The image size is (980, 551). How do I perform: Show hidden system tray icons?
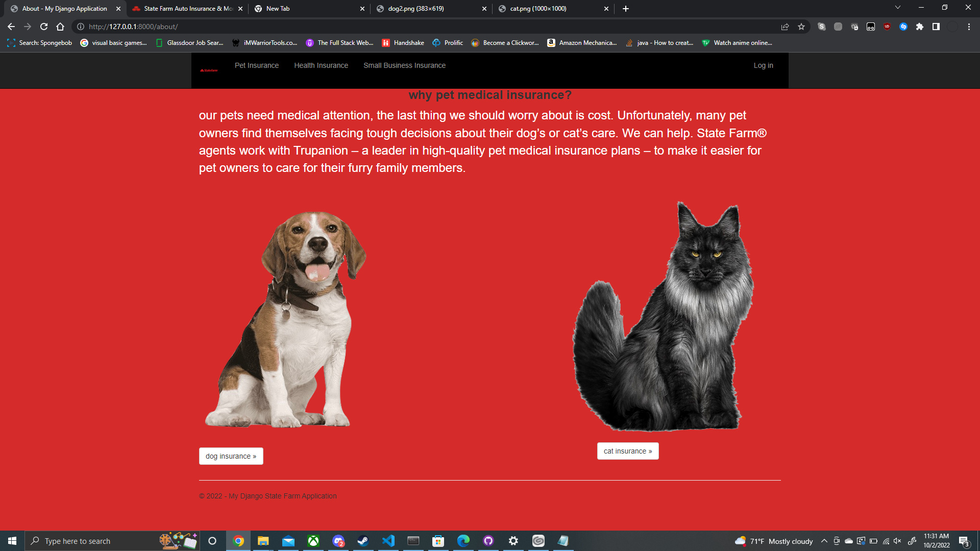coord(824,541)
